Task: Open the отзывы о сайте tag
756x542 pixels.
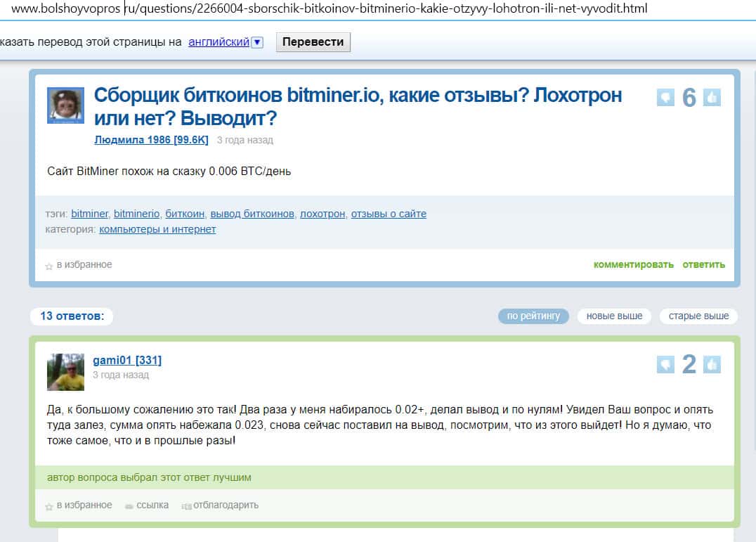Action: click(389, 214)
